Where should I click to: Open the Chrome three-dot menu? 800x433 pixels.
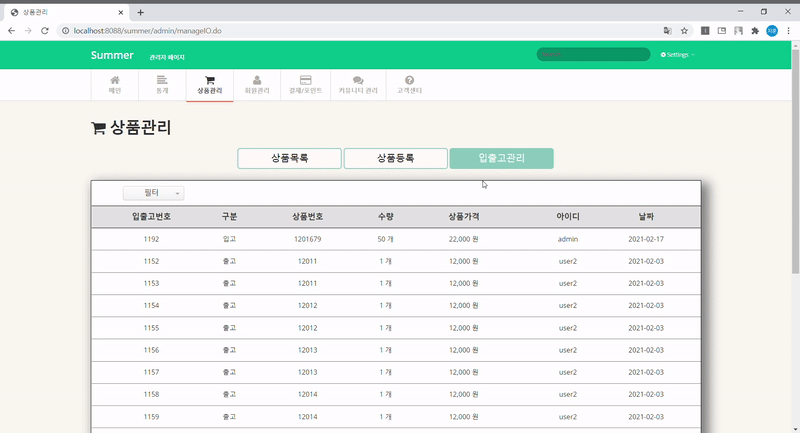(788, 31)
